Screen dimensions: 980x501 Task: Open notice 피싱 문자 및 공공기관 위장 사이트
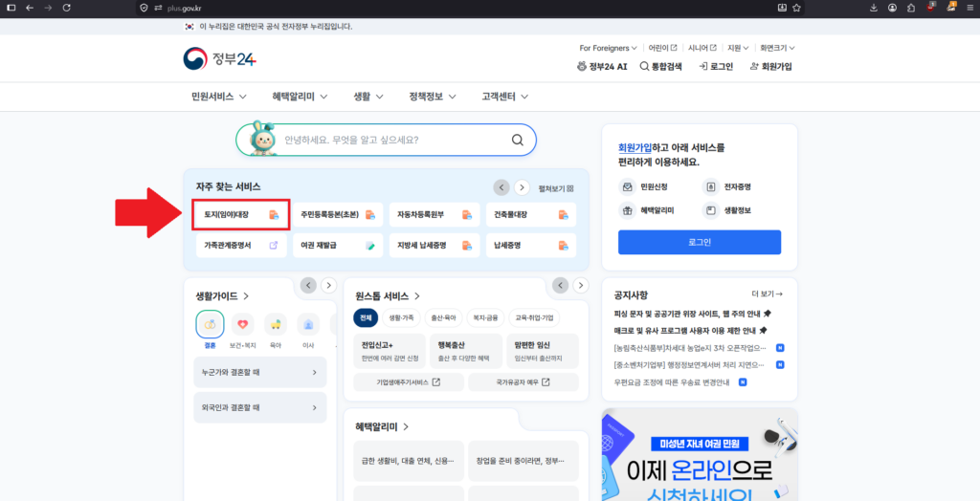click(693, 314)
